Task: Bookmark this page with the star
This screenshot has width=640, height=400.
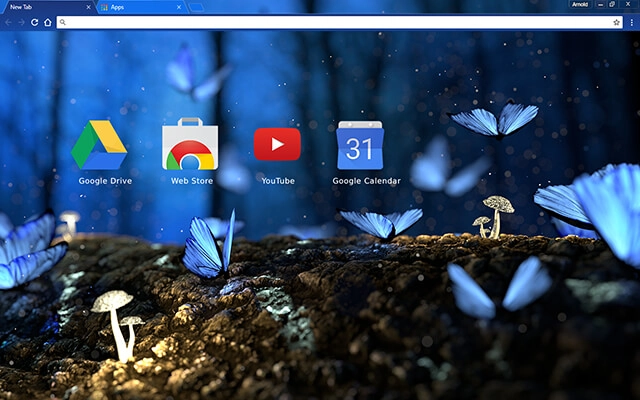Action: pyautogui.click(x=616, y=22)
